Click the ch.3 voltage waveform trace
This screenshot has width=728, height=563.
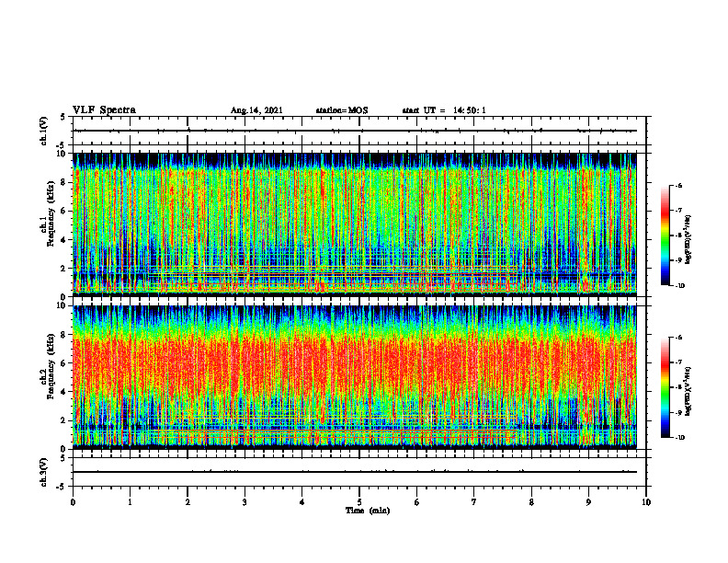click(x=354, y=472)
